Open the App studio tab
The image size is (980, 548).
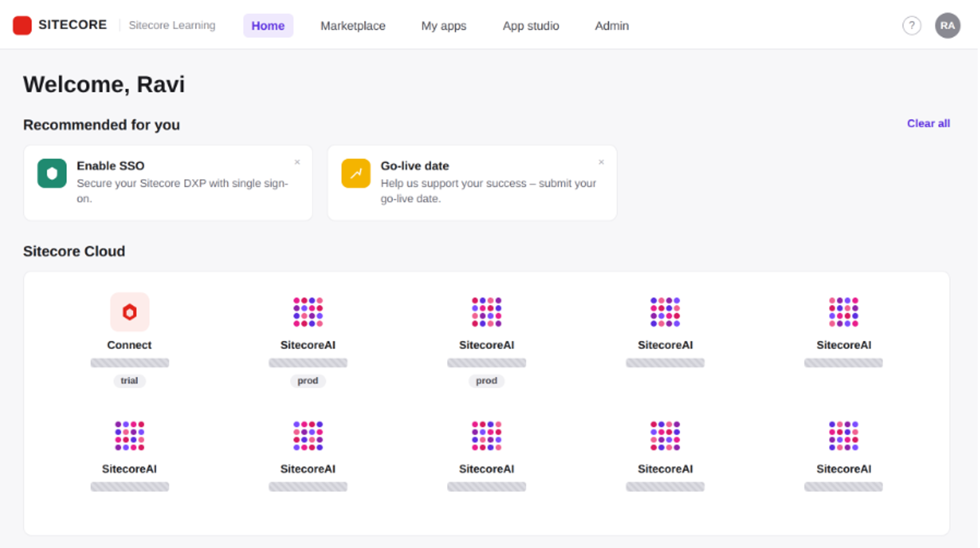point(532,26)
